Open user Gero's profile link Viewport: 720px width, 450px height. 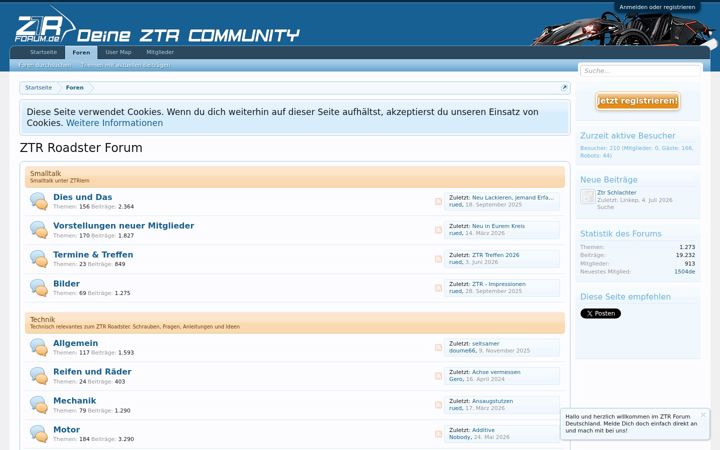[x=456, y=379]
